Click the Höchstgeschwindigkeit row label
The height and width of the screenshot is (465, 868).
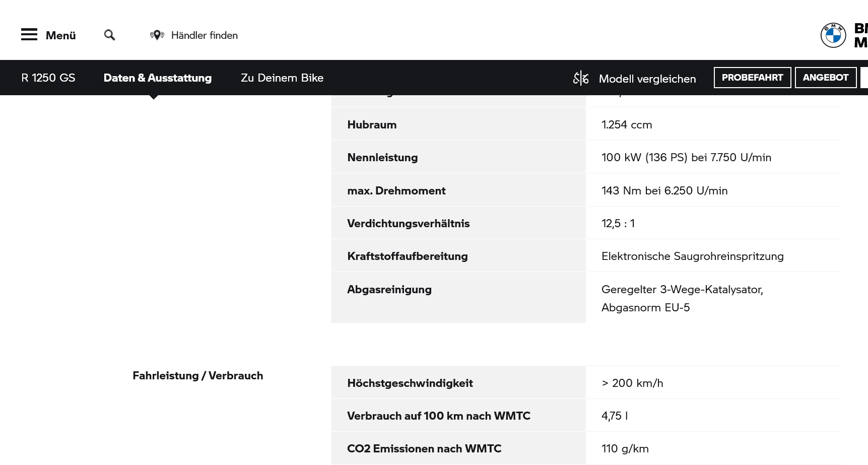tap(410, 383)
